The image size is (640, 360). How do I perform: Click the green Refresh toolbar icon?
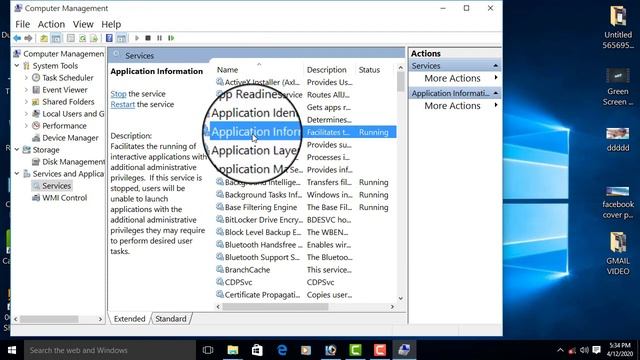[x=82, y=38]
